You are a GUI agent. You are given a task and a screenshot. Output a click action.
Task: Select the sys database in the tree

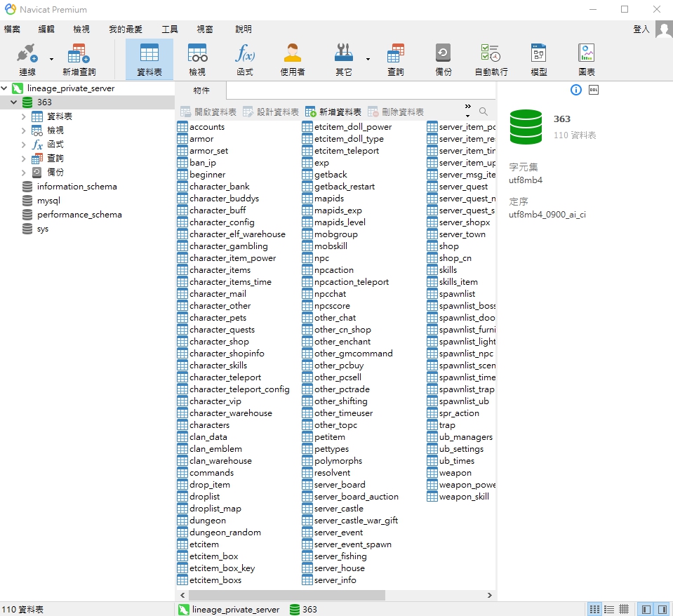coord(43,229)
